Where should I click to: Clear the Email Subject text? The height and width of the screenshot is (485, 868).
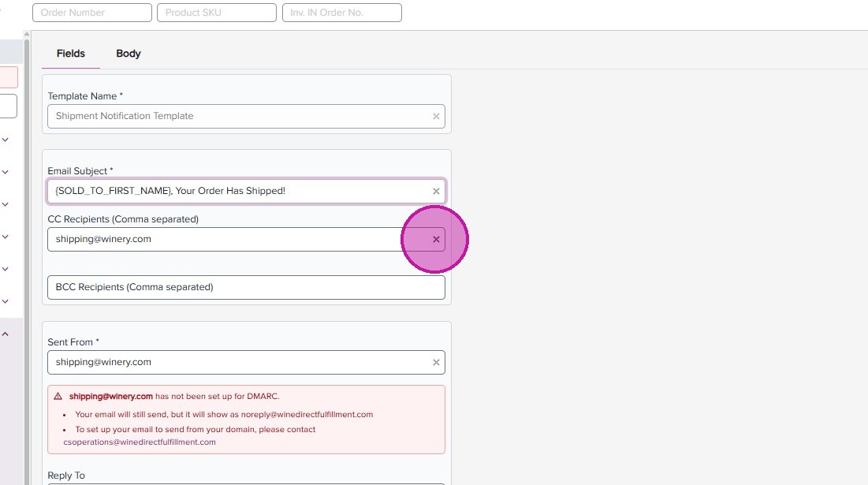click(436, 192)
